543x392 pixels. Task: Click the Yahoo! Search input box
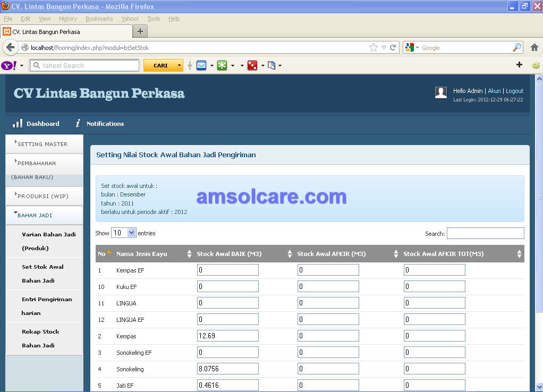coord(85,65)
